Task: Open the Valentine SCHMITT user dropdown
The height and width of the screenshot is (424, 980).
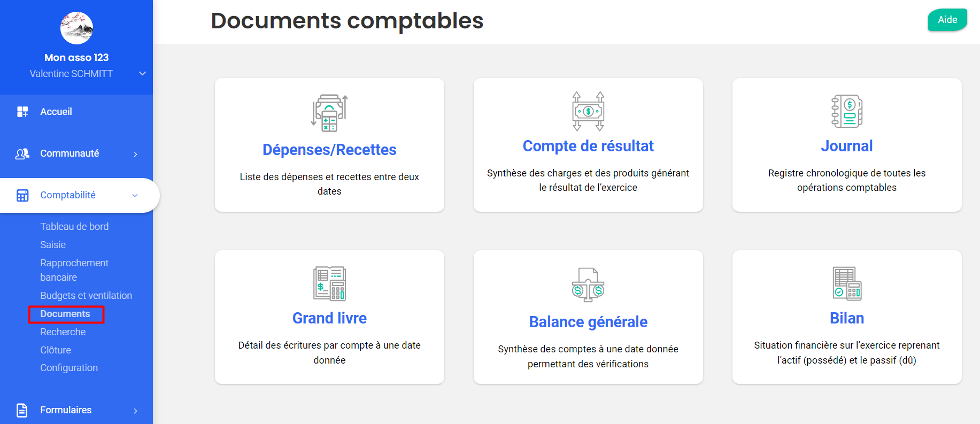Action: pyautogui.click(x=142, y=74)
